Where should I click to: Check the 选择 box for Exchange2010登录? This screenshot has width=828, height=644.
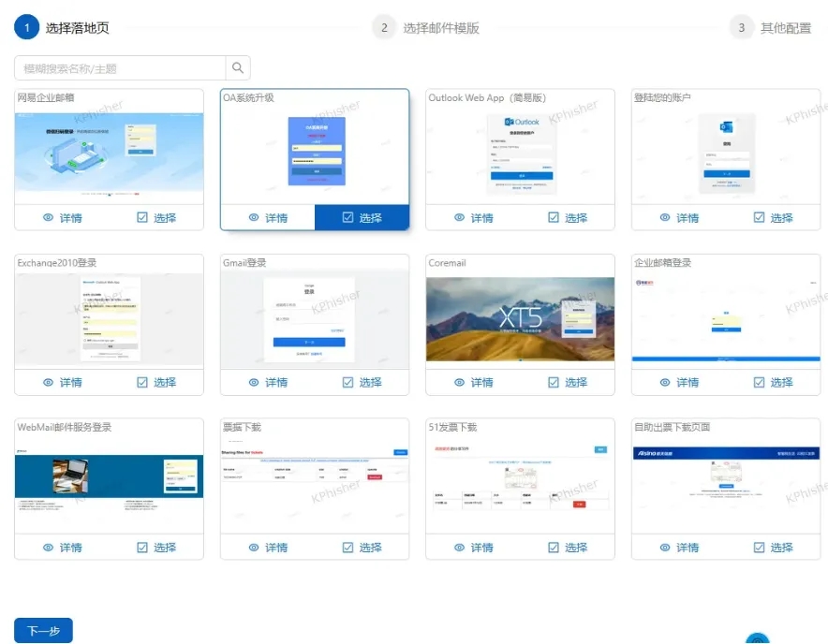click(142, 383)
